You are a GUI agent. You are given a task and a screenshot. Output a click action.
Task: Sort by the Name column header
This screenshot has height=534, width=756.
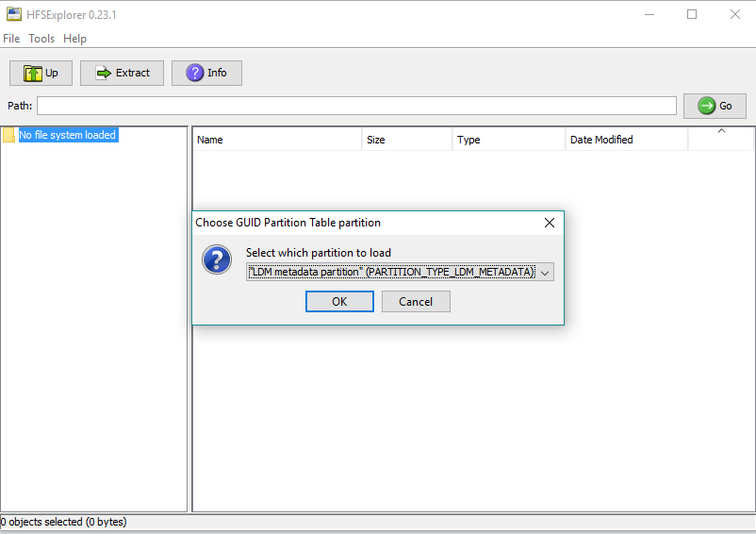point(277,140)
